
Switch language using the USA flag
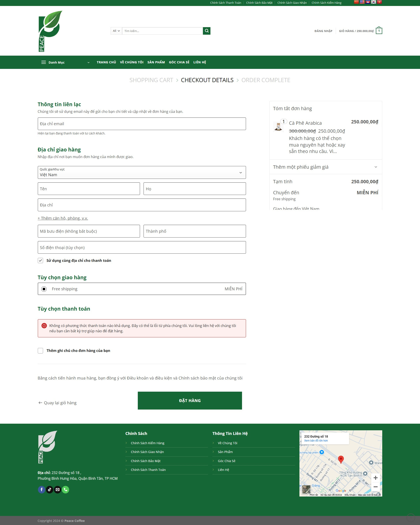click(x=362, y=2)
